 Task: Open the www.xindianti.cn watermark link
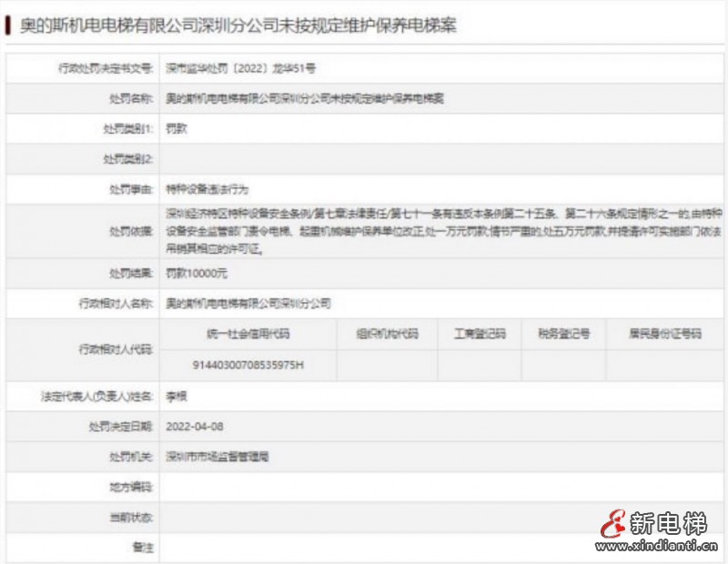coord(657,548)
